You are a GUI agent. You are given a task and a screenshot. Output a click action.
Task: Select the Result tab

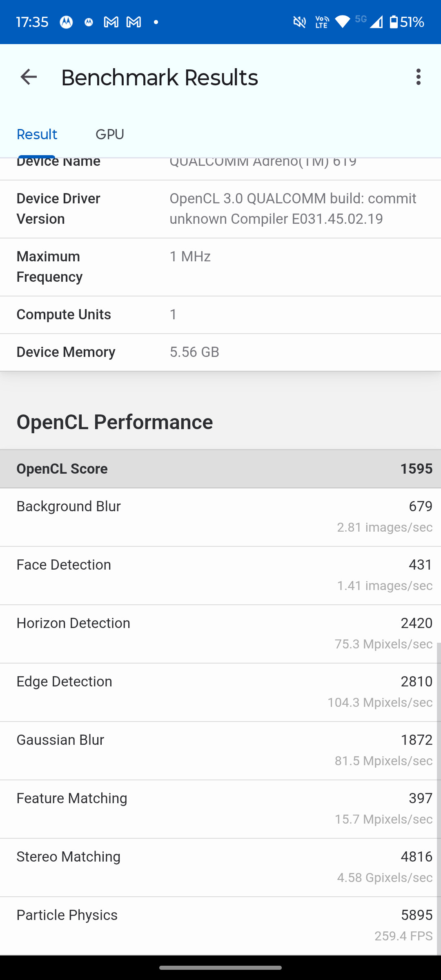coord(37,134)
